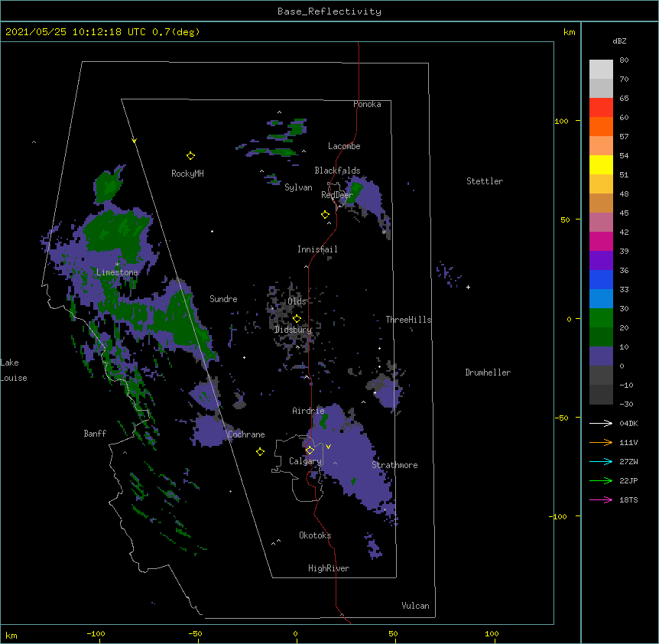Click the Vulcan label

coord(415,606)
